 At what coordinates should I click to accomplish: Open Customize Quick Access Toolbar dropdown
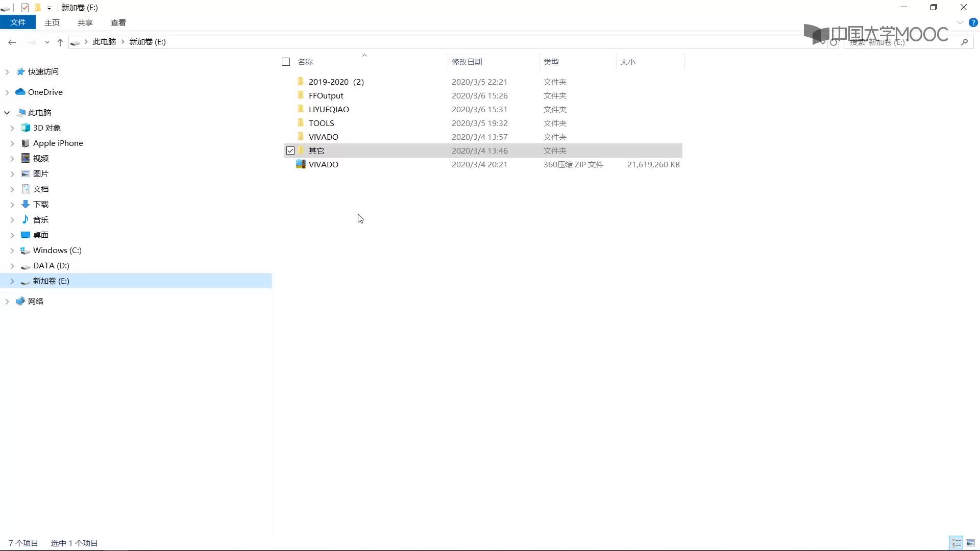(49, 8)
